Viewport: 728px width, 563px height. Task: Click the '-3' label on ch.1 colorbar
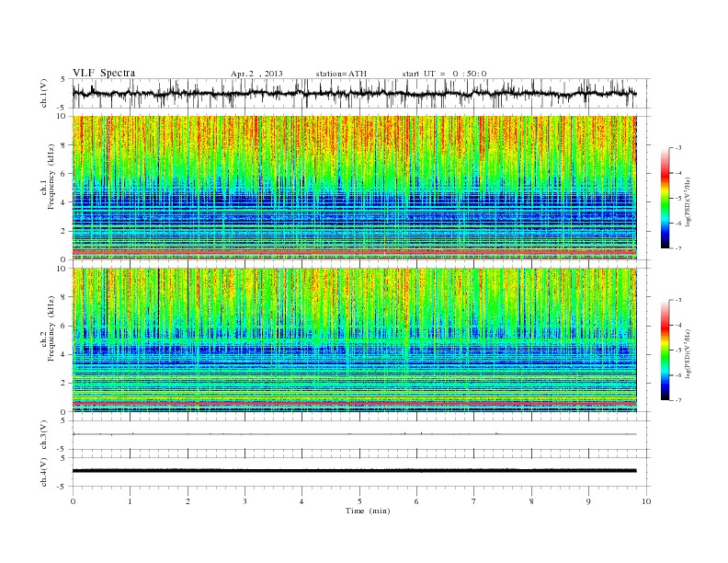click(x=678, y=148)
